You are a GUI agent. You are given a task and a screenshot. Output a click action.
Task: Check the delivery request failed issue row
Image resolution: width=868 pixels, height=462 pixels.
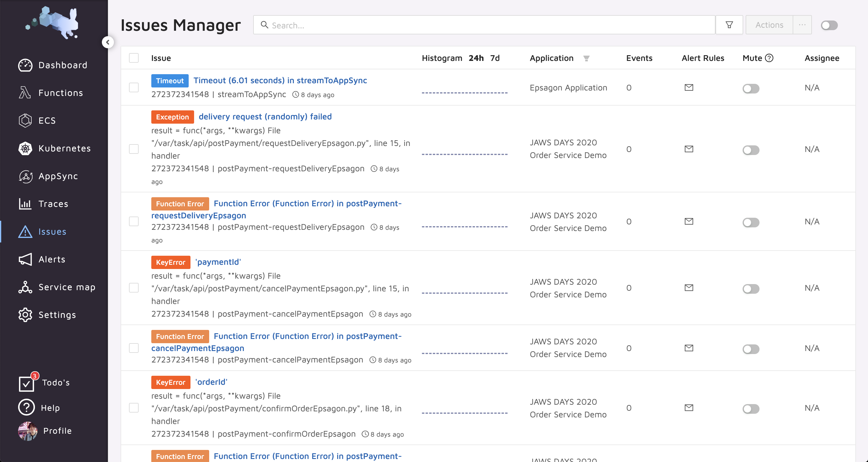click(x=134, y=149)
